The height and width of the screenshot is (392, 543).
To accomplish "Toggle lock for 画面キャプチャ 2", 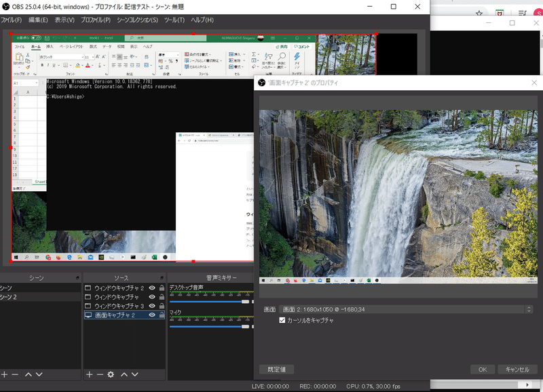I will 162,315.
